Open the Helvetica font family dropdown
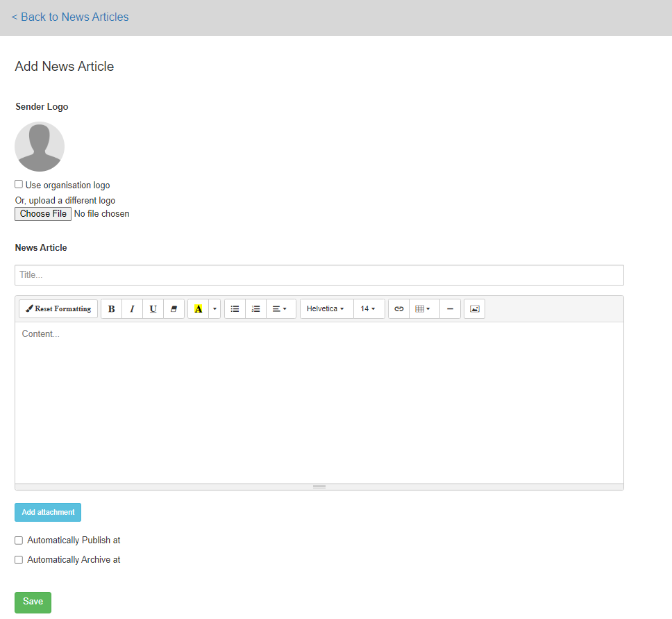This screenshot has width=672, height=619. [x=326, y=309]
